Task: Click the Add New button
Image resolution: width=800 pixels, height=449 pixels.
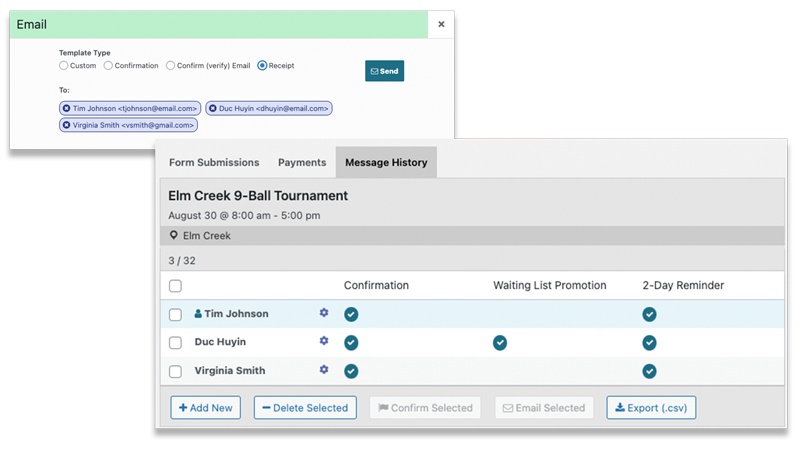Action: pos(206,408)
